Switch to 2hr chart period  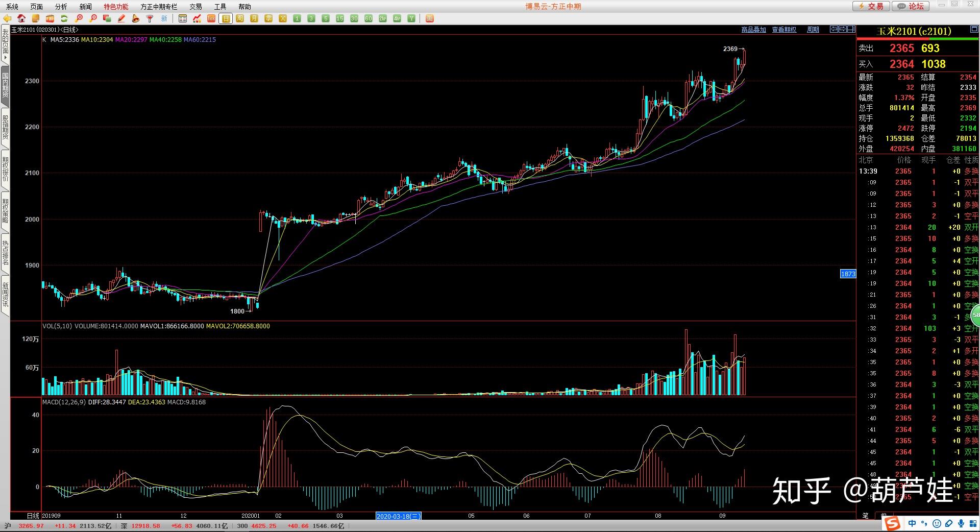click(x=383, y=19)
